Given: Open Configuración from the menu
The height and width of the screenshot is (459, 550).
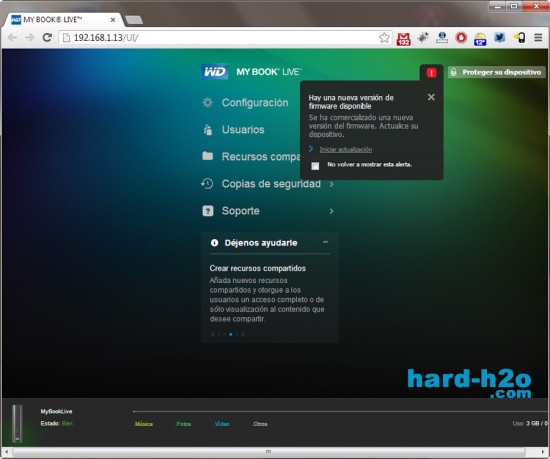Looking at the screenshot, I should 255,103.
